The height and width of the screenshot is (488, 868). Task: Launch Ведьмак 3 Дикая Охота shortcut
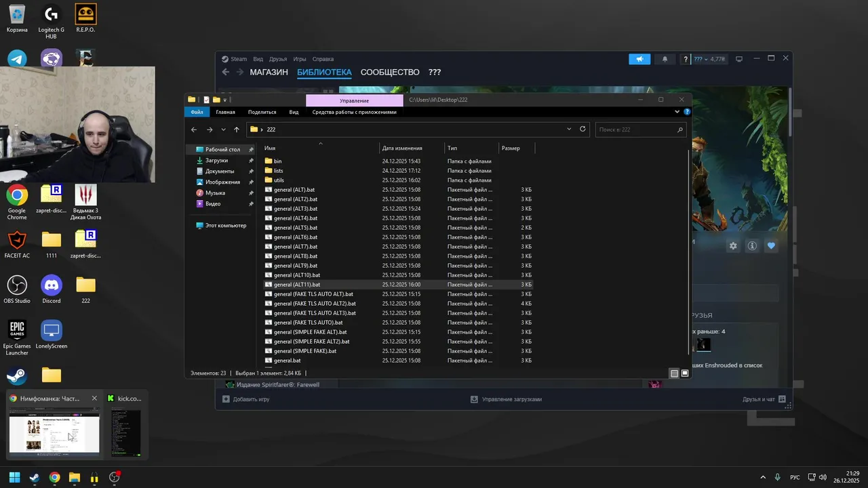tap(85, 202)
